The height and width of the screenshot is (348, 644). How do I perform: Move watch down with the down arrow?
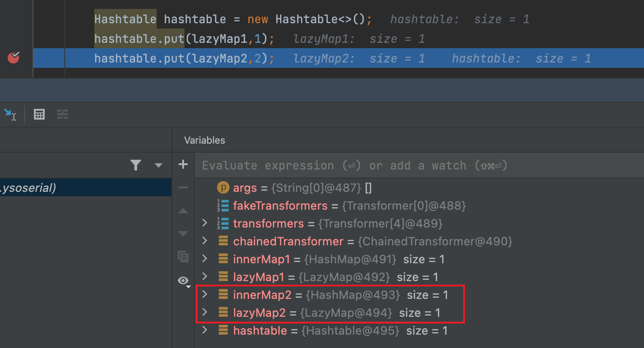click(183, 233)
